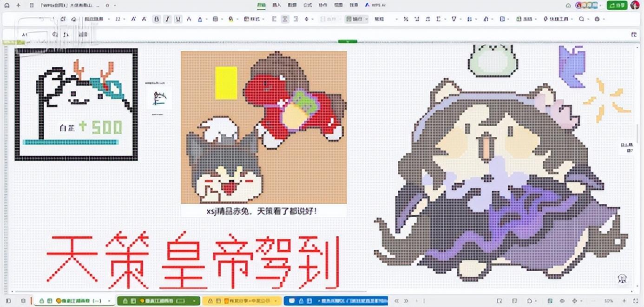Screen dimensions: 644x307
Task: Open the WPS AI menu tab
Action: (375, 5)
